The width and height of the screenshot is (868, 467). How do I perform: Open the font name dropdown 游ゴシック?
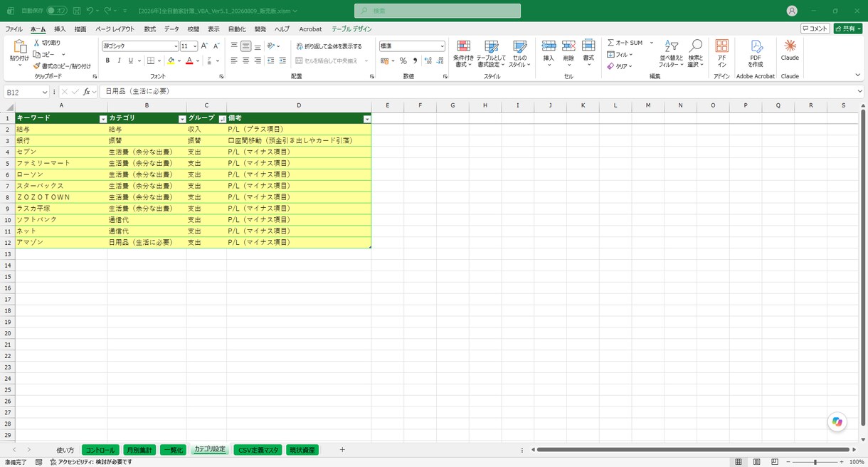[176, 46]
